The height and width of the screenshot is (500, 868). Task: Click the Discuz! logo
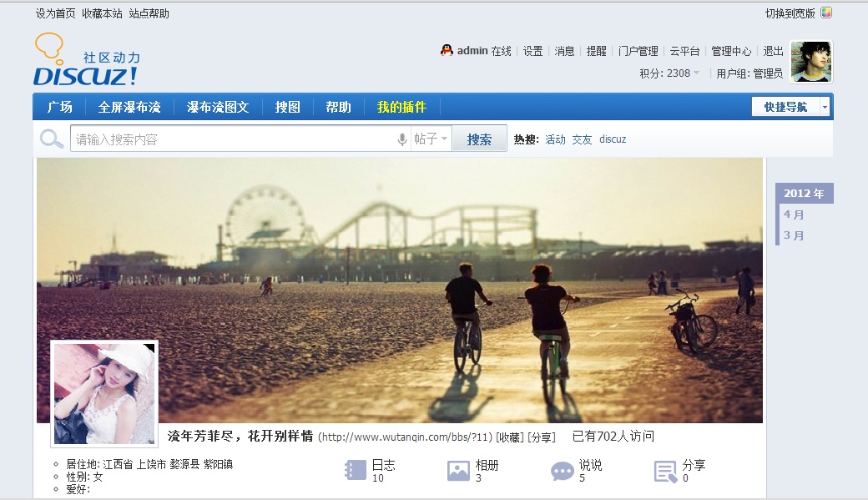(x=87, y=60)
